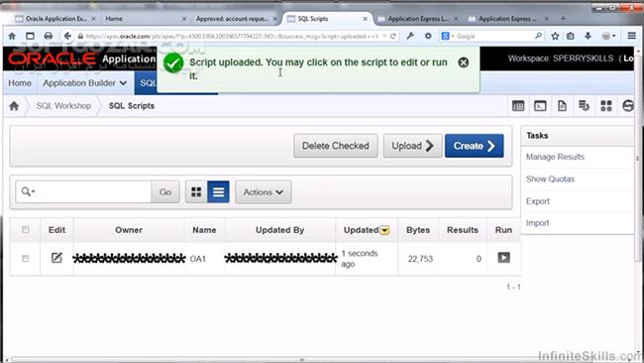
Task: Open the Object Browser toolbar icon
Action: click(x=518, y=106)
